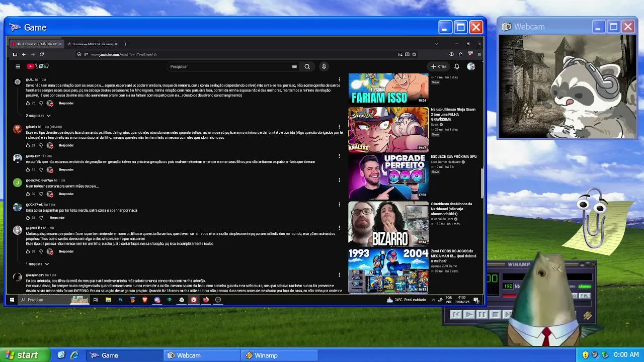Show hidden icons in the inner system tray
Screen dimensions: 644x362
coord(433,300)
